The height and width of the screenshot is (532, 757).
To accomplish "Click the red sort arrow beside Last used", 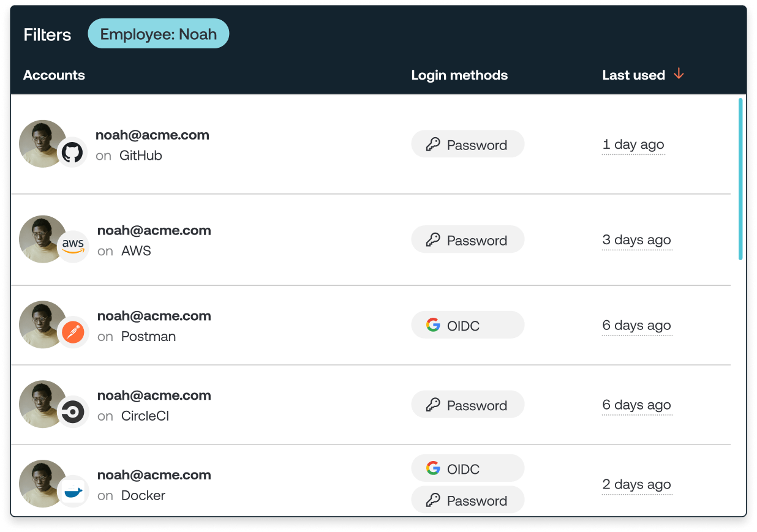I will [678, 75].
